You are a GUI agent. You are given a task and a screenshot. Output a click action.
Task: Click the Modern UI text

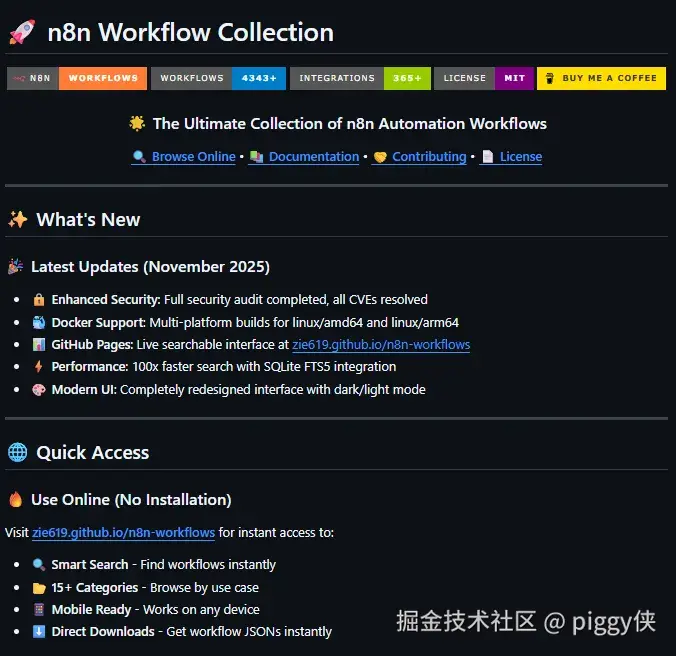84,390
